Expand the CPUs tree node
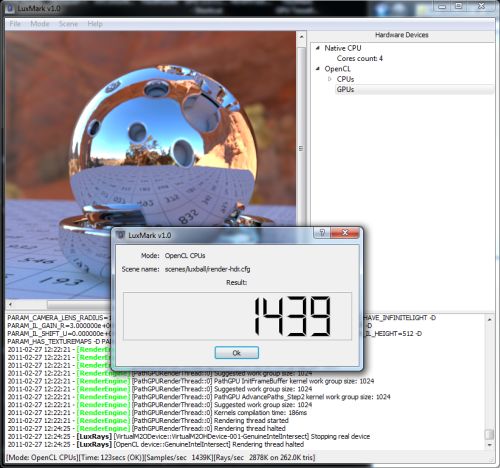The height and width of the screenshot is (468, 500). [x=330, y=79]
